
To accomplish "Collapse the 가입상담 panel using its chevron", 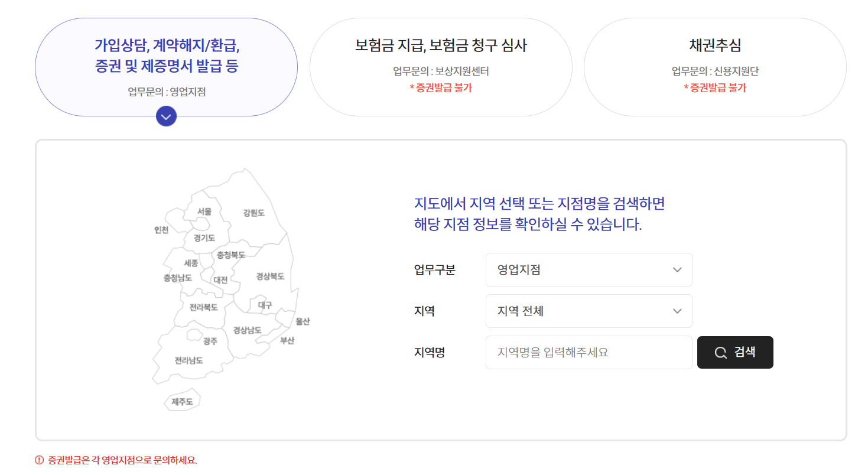I will [x=166, y=116].
